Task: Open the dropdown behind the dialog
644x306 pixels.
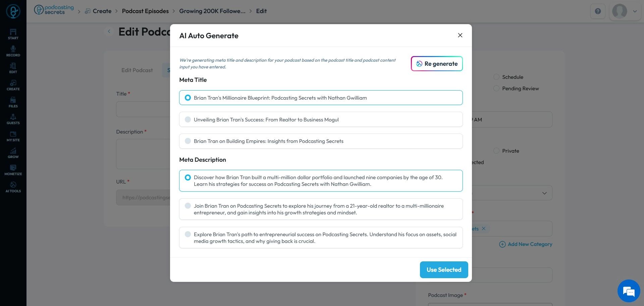Action: pyautogui.click(x=544, y=193)
